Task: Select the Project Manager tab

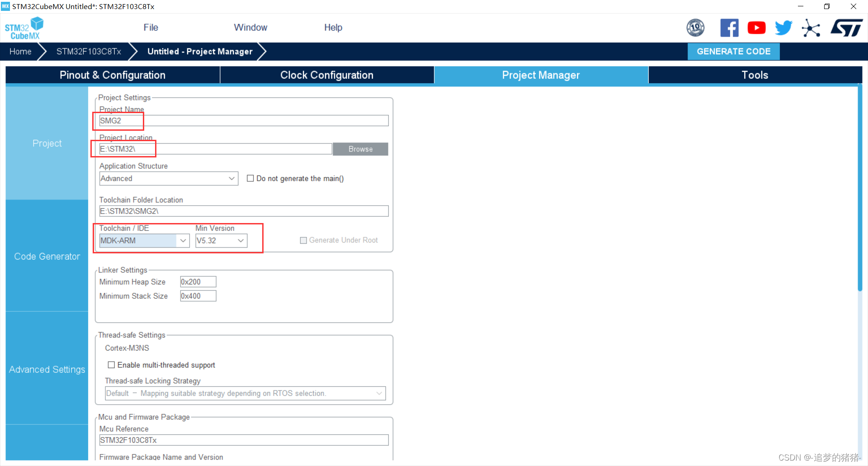Action: click(541, 75)
